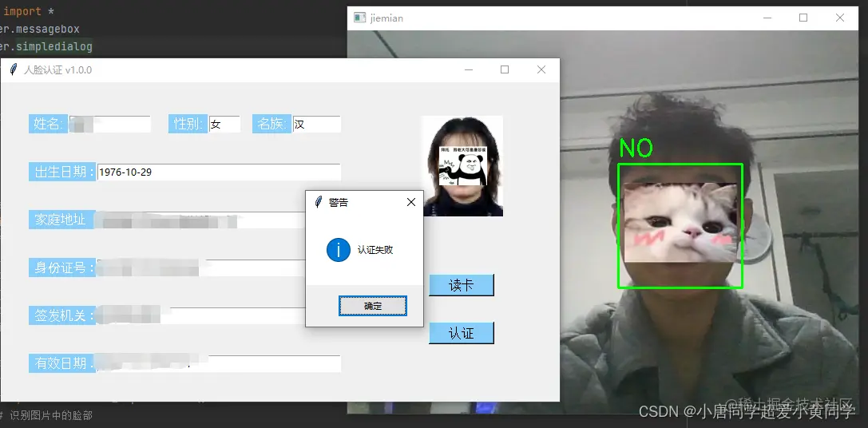The width and height of the screenshot is (868, 428).
Task: Click the blue info icon in warning dialog
Action: (x=339, y=250)
